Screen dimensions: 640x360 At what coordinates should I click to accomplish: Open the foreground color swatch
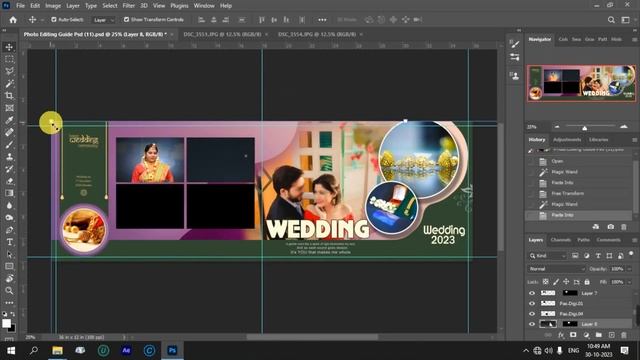6,323
